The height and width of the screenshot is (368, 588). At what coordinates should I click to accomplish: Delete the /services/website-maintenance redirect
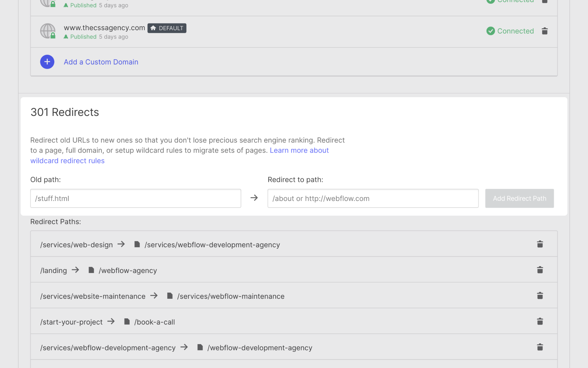point(540,296)
